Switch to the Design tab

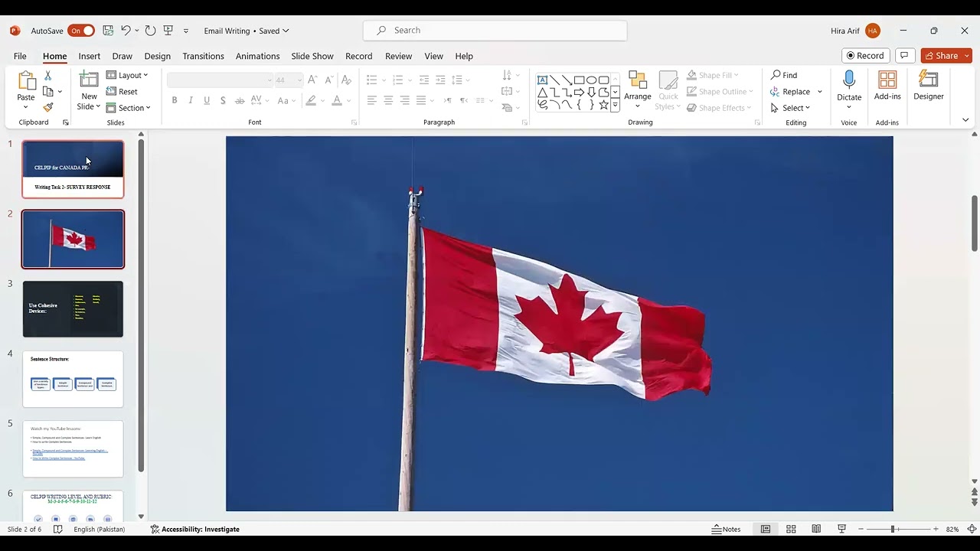click(x=157, y=56)
